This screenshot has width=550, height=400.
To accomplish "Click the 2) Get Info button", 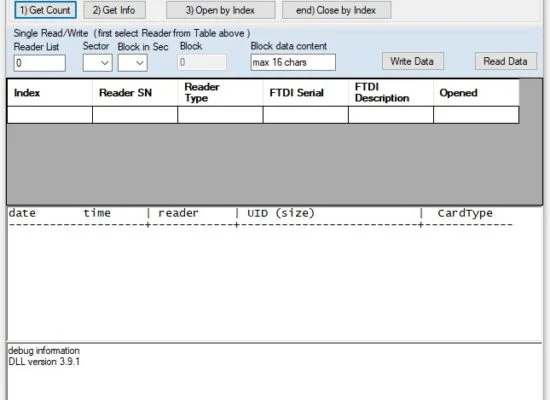I will 114,10.
